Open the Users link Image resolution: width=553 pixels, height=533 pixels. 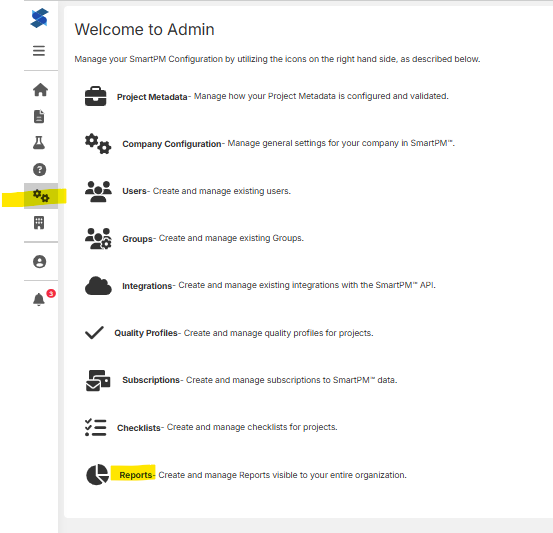[134, 191]
